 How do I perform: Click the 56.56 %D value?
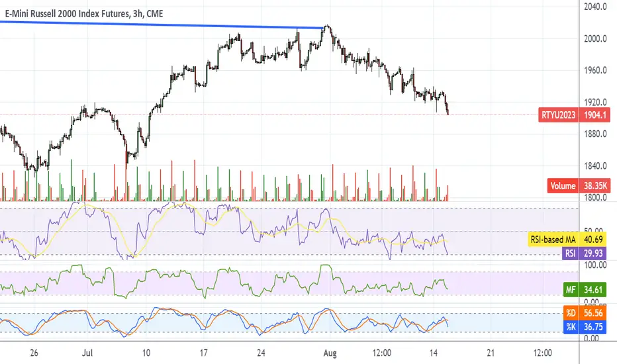click(x=593, y=313)
